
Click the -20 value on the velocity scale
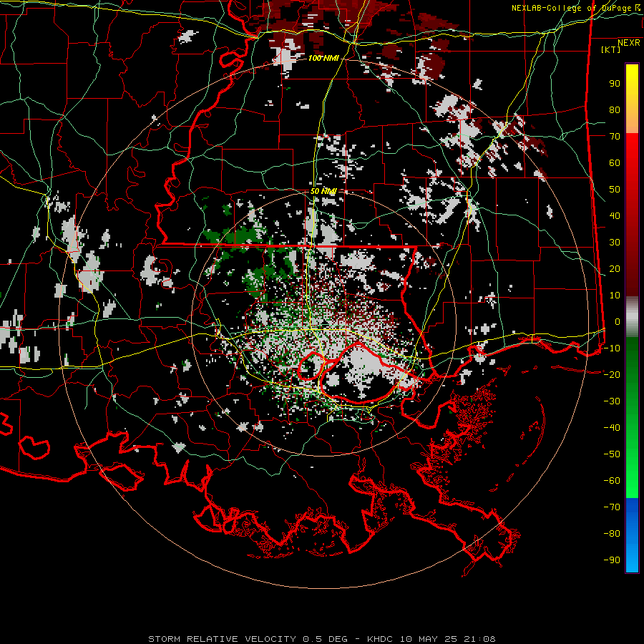612,375
